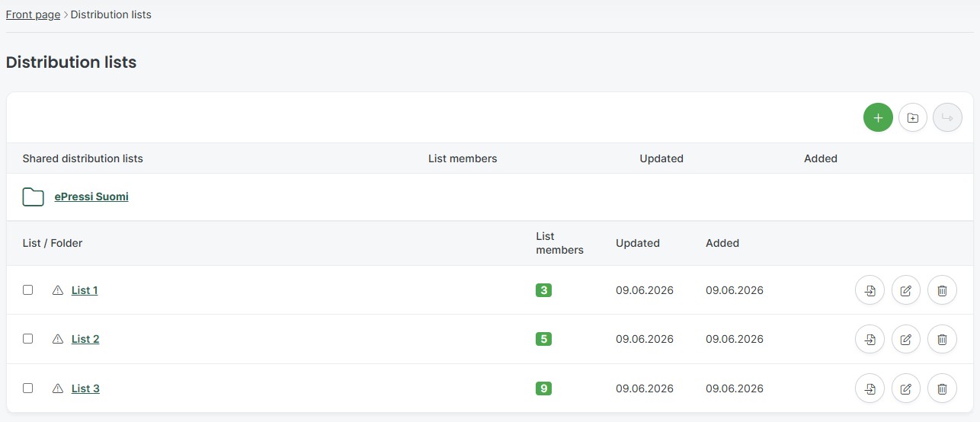Image resolution: width=980 pixels, height=422 pixels.
Task: Click the Shared distribution lists header
Action: tap(83, 158)
